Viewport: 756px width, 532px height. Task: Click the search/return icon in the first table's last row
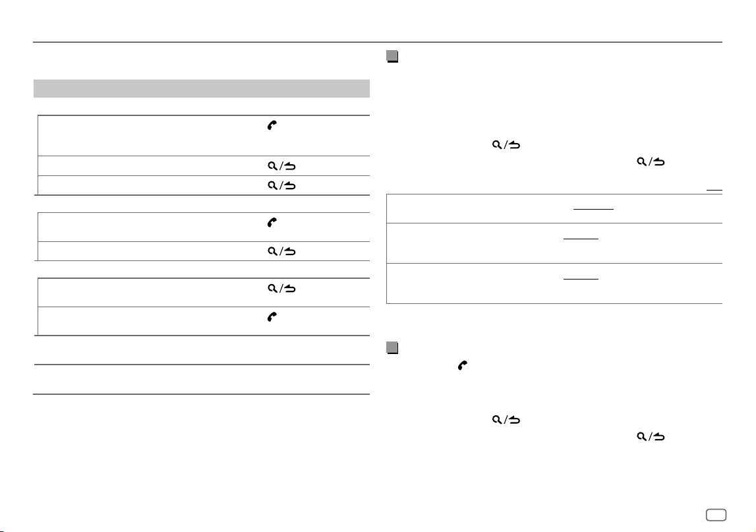pos(281,185)
